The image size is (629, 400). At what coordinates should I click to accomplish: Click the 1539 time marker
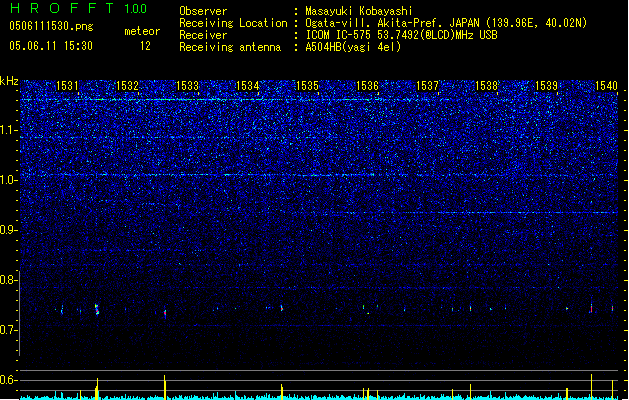(x=546, y=85)
